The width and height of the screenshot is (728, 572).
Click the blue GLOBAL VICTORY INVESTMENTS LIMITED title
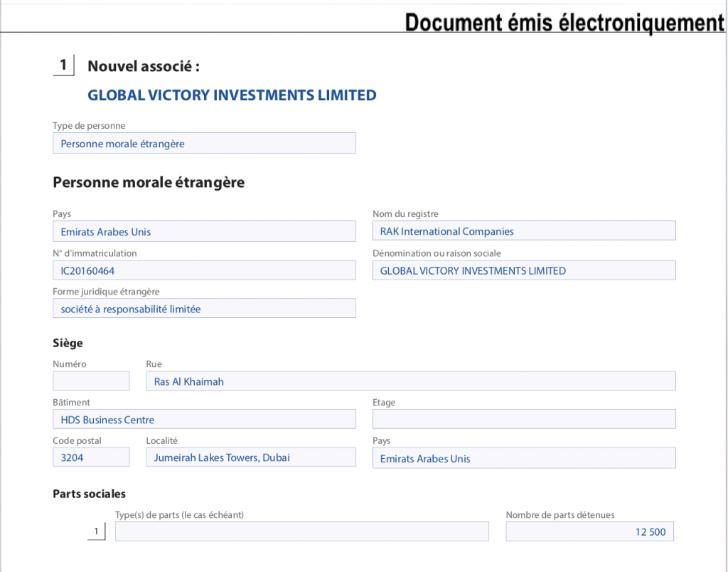point(232,95)
